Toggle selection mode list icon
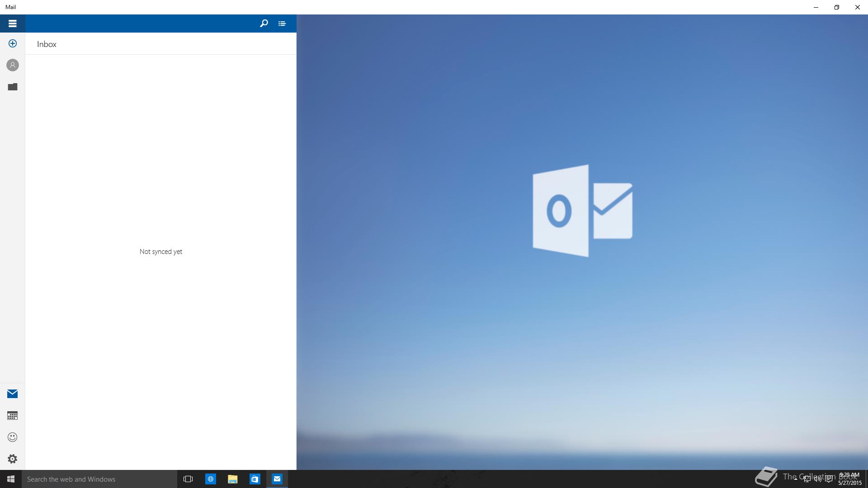The height and width of the screenshot is (488, 868). [x=282, y=23]
